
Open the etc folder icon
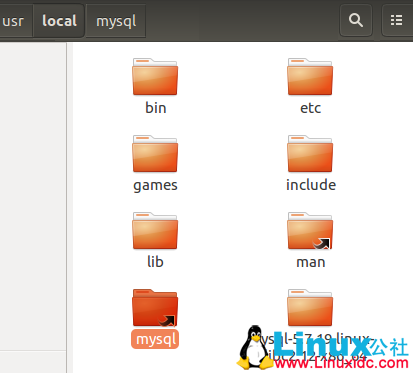(310, 77)
